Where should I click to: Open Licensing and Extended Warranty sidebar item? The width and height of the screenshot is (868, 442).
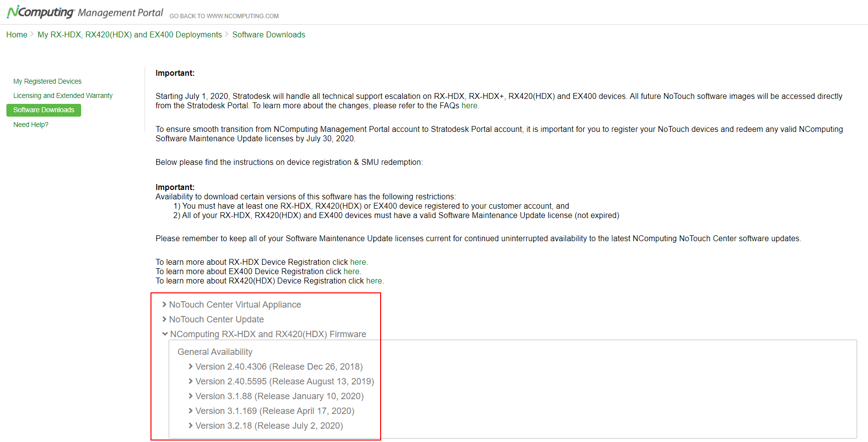(63, 95)
